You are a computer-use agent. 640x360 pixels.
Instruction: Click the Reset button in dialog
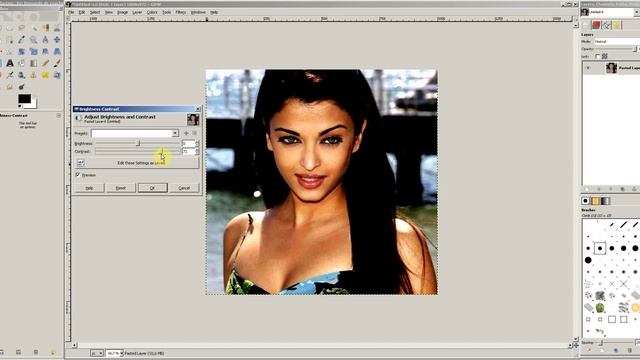[120, 188]
